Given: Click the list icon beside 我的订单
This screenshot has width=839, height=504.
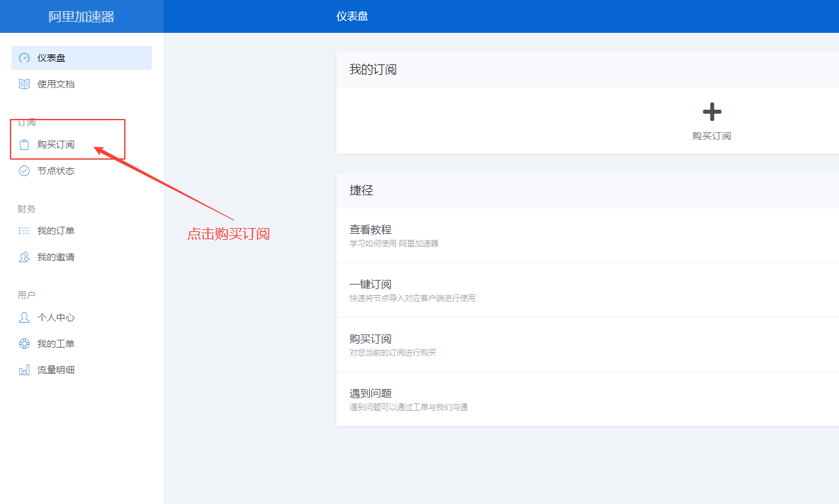Looking at the screenshot, I should click(24, 231).
